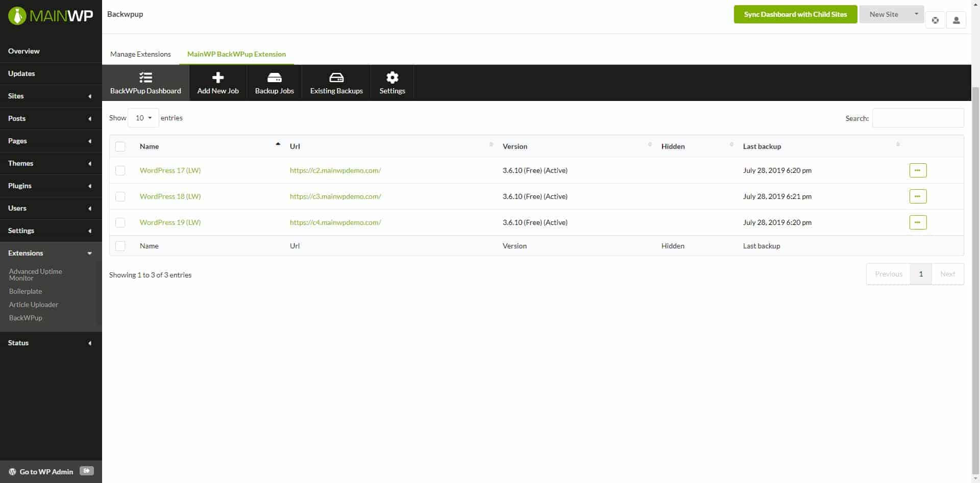
Task: Open the BackWPup Dashboard panel
Action: tap(145, 82)
